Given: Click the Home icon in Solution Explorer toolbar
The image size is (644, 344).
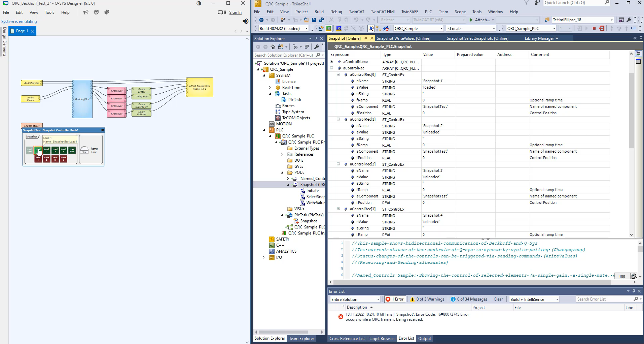Looking at the screenshot, I should tap(273, 47).
